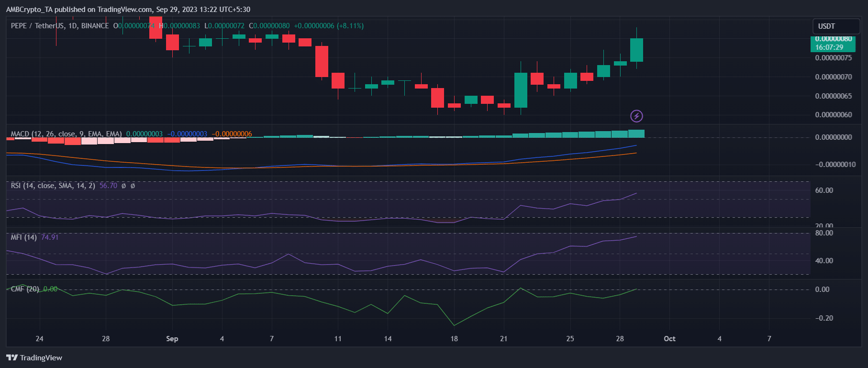Click the latest green candle on chart
Image resolution: width=868 pixels, height=368 pixels.
(x=636, y=50)
